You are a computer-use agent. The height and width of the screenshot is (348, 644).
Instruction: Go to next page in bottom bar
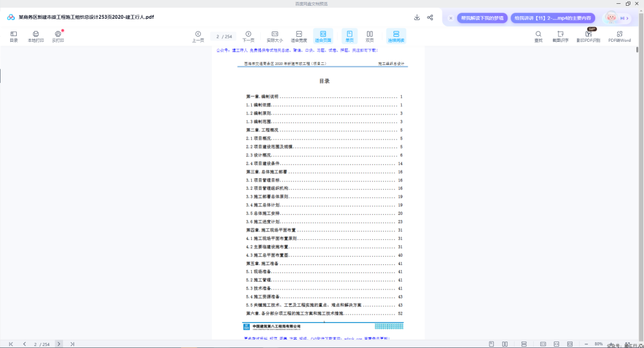59,344
